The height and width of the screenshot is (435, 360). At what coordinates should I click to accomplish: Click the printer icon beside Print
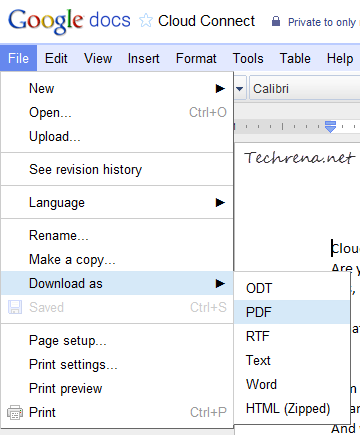(x=15, y=413)
